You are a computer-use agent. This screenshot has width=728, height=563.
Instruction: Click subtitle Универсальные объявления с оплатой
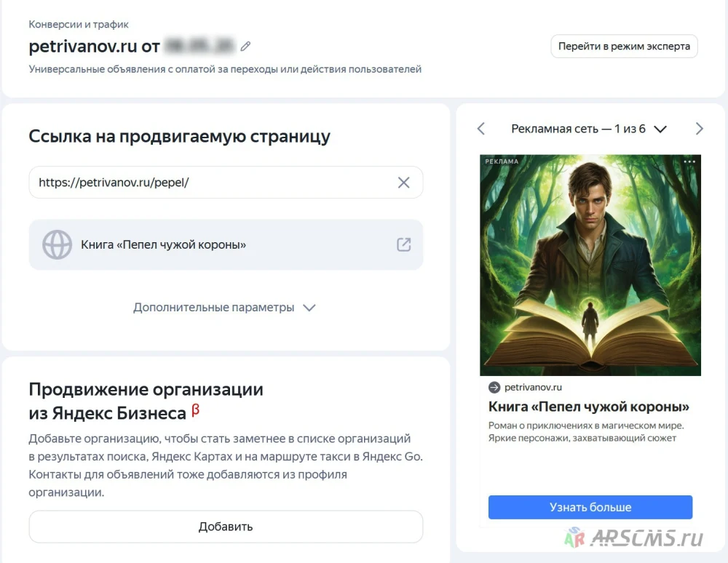click(x=225, y=69)
